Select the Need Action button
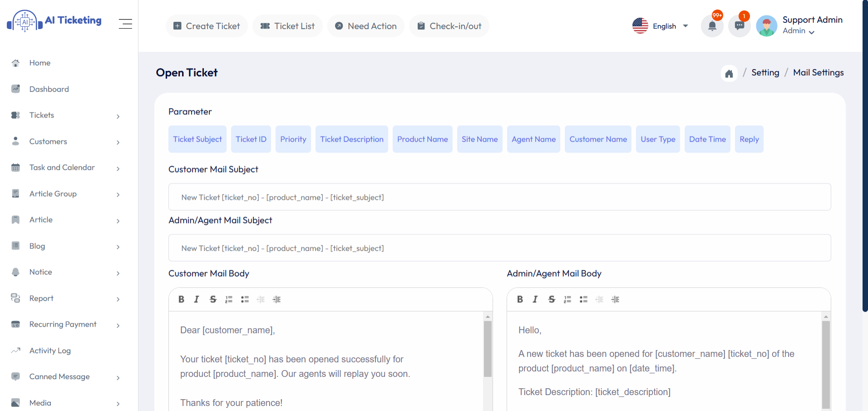 coord(366,26)
